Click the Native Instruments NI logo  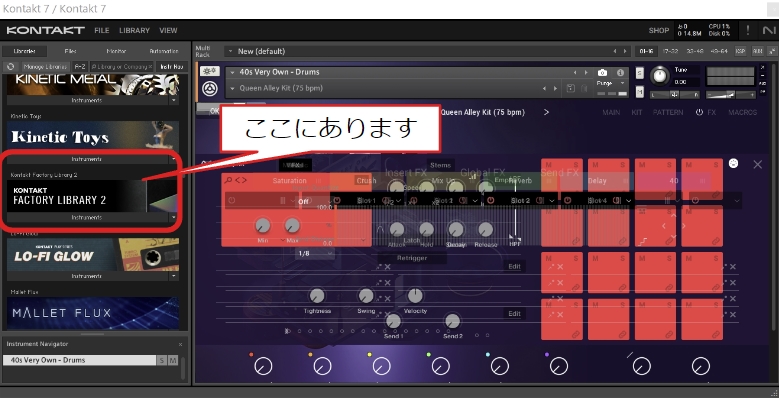tap(768, 30)
